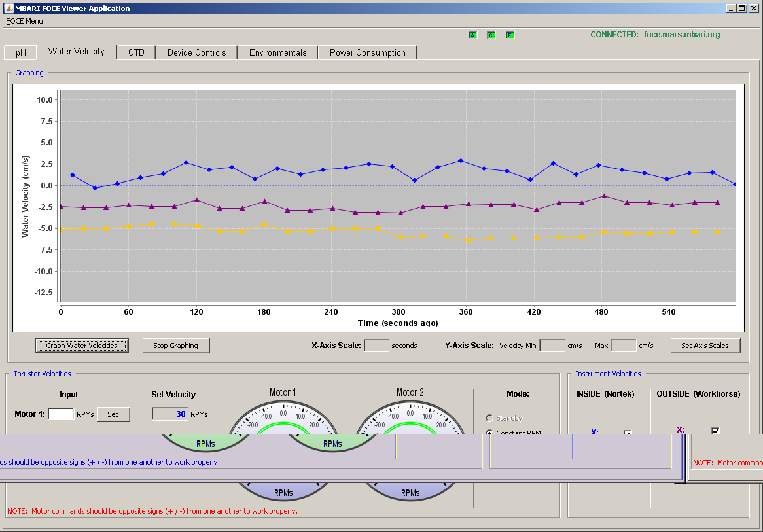763x532 pixels.
Task: Click the green F status indicator
Action: [510, 35]
